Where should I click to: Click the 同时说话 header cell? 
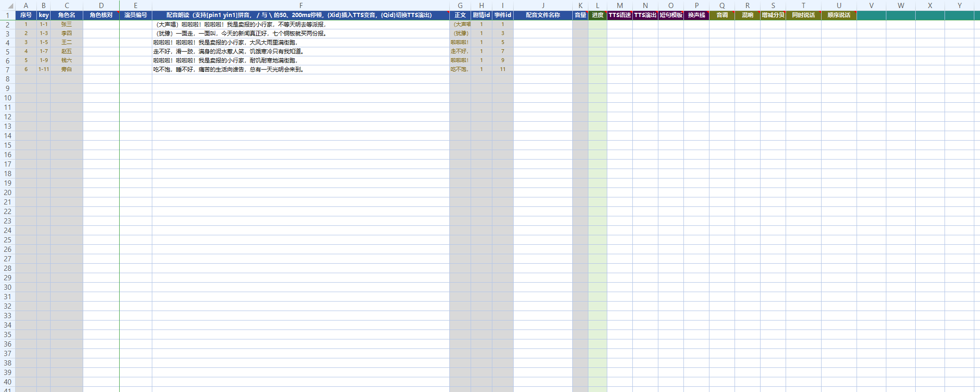[x=803, y=15]
